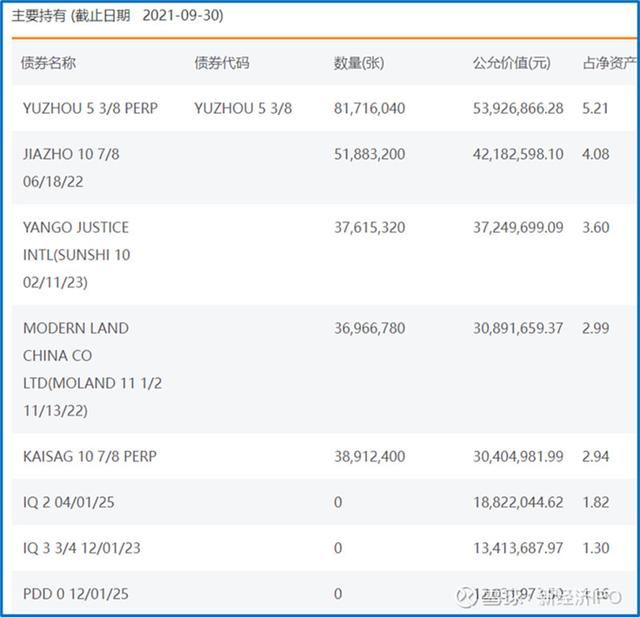Click the 公允价值(元) column header

(x=511, y=63)
